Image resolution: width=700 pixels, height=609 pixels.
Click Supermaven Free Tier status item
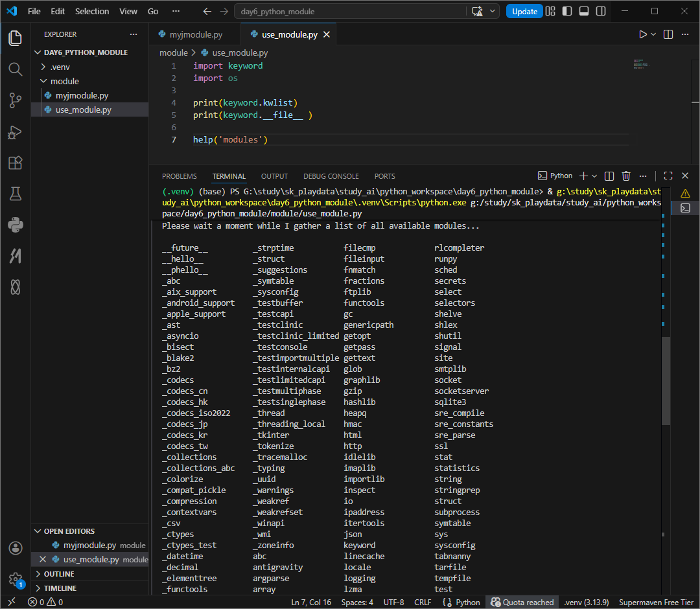click(x=656, y=602)
